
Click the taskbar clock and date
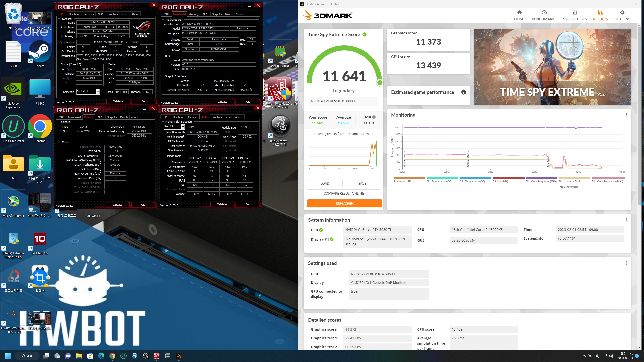[625, 356]
